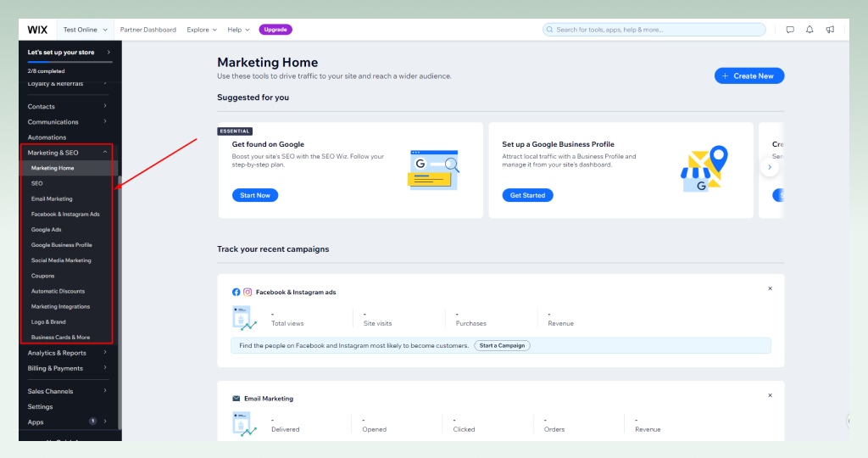
Task: Open notifications bell icon
Action: [x=810, y=30]
